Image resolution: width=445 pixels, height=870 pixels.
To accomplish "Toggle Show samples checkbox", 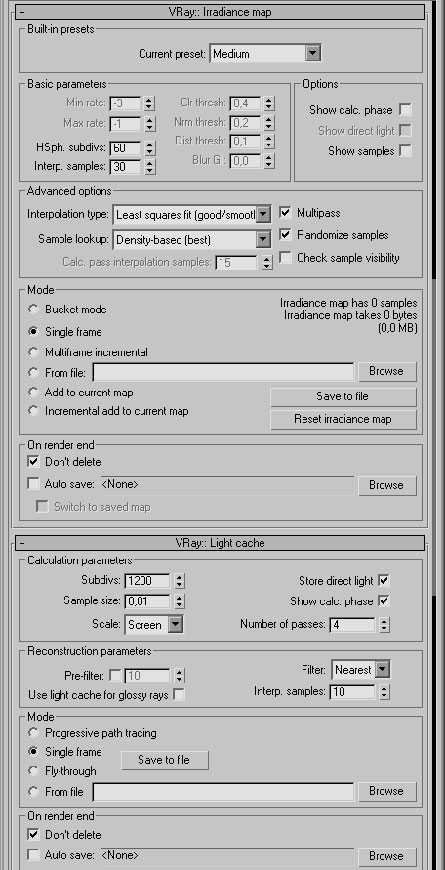I will point(406,150).
